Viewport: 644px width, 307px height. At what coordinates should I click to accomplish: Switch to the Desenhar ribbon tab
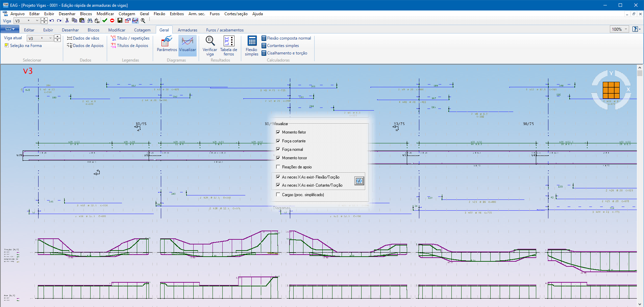coord(70,30)
